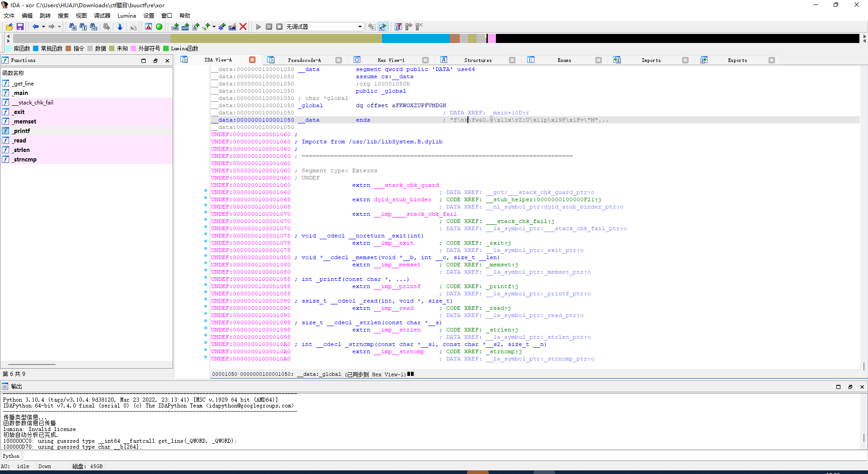Click the text search binoculars icon
The height and width of the screenshot is (474, 868).
(x=83, y=27)
